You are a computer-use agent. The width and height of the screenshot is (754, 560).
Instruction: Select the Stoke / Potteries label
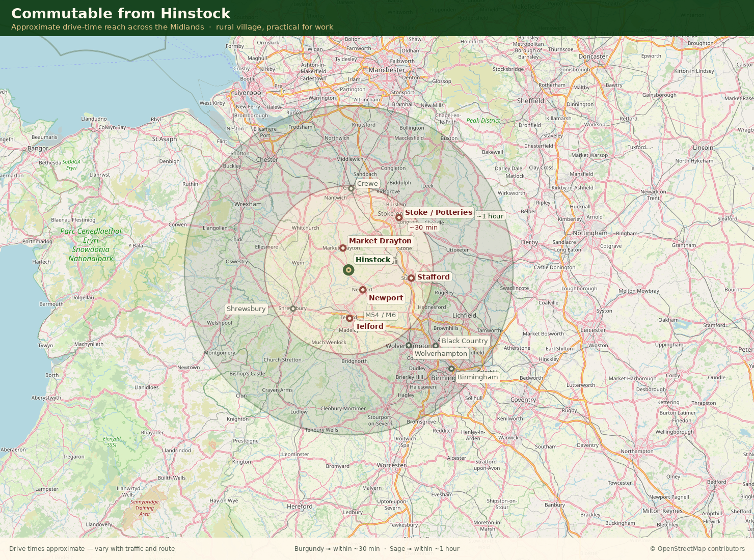439,212
